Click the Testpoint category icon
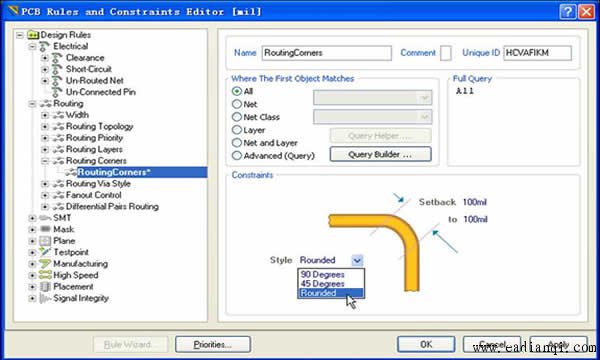Screen dimensions: 600x360 pyautogui.click(x=45, y=252)
